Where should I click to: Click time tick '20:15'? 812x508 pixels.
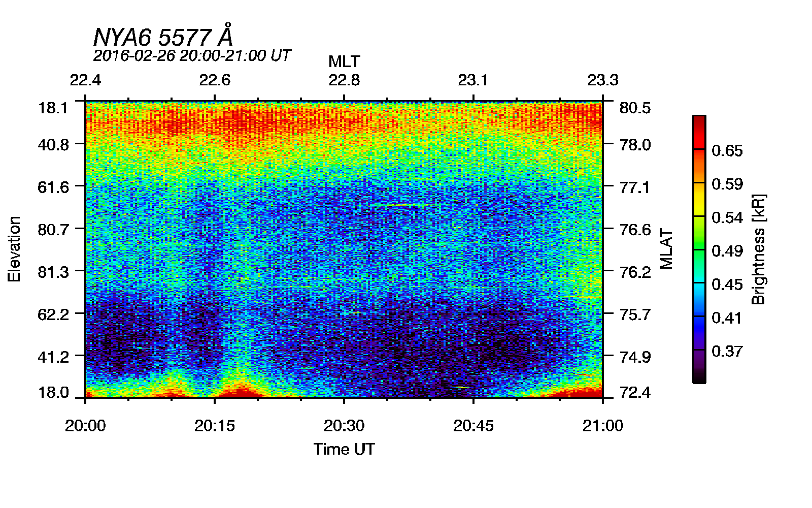click(215, 426)
